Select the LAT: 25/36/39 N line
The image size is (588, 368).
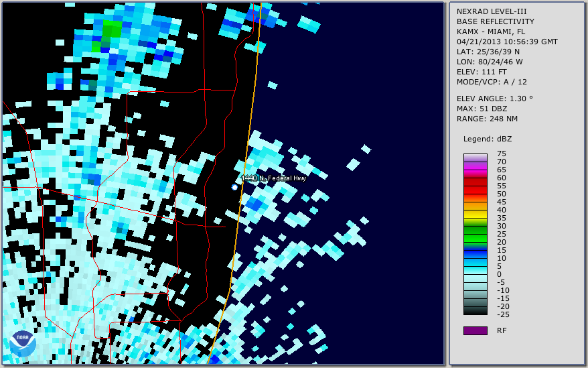coord(488,52)
